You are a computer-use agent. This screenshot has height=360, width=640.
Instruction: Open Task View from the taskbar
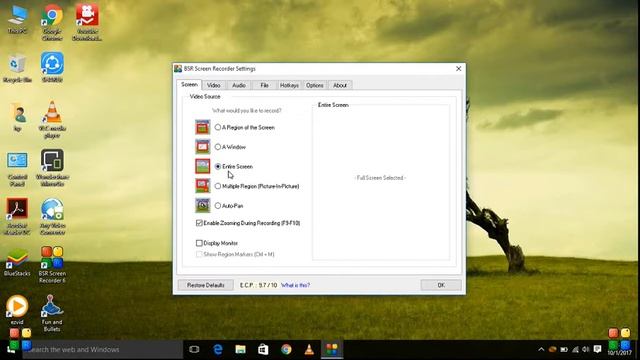[194, 349]
